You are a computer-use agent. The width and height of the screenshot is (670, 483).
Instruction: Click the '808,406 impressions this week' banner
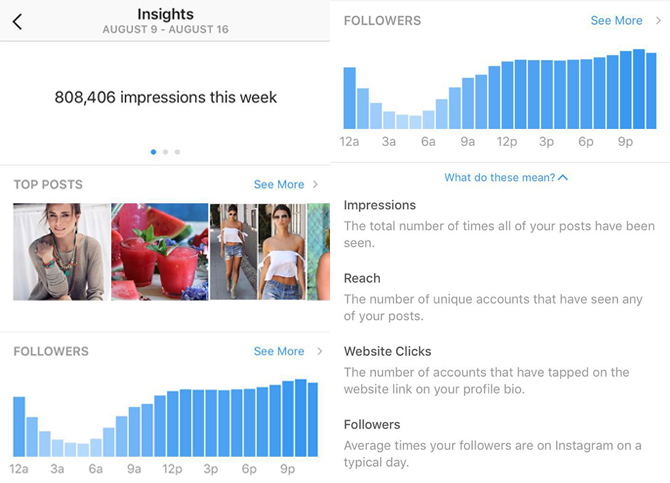pos(165,97)
